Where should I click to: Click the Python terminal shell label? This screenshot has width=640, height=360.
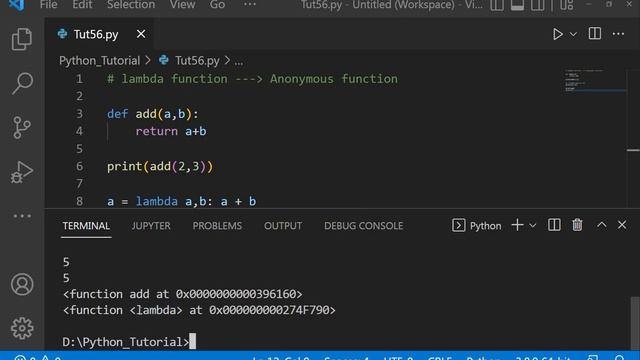tap(476, 226)
